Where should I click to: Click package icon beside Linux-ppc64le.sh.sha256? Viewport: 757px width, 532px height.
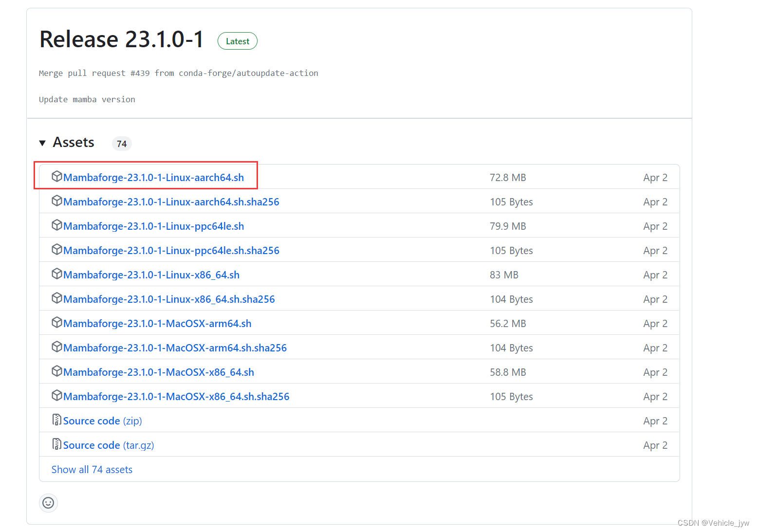pyautogui.click(x=57, y=249)
